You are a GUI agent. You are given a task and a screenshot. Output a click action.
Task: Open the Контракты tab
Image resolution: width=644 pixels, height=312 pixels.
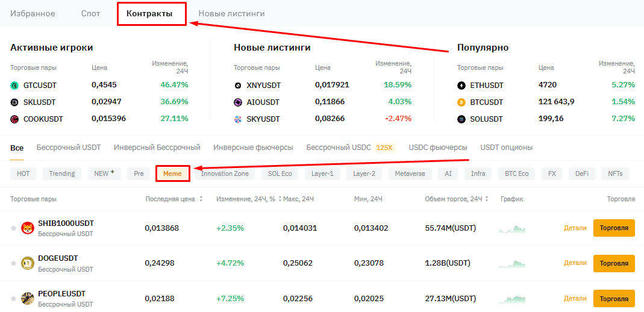[x=149, y=13]
